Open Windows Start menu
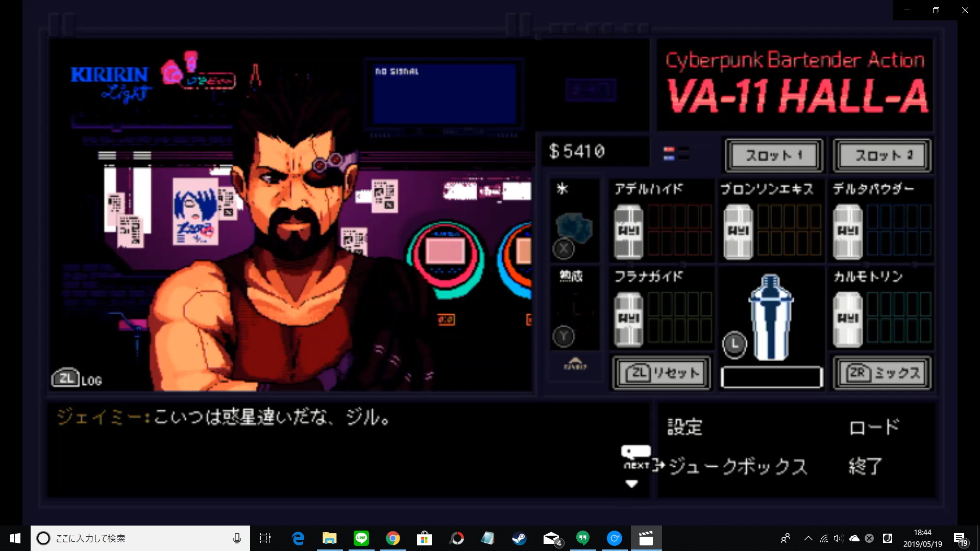 point(15,538)
